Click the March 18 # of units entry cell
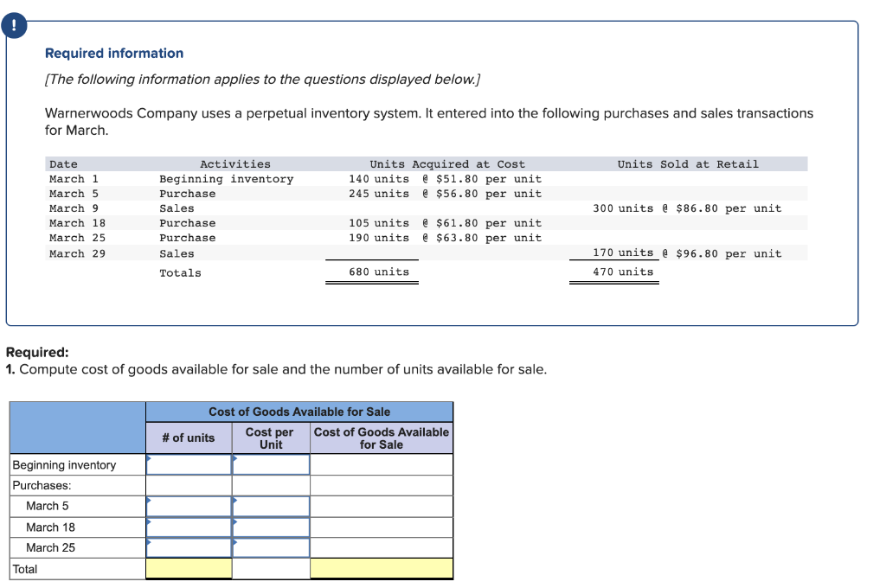 coord(189,527)
